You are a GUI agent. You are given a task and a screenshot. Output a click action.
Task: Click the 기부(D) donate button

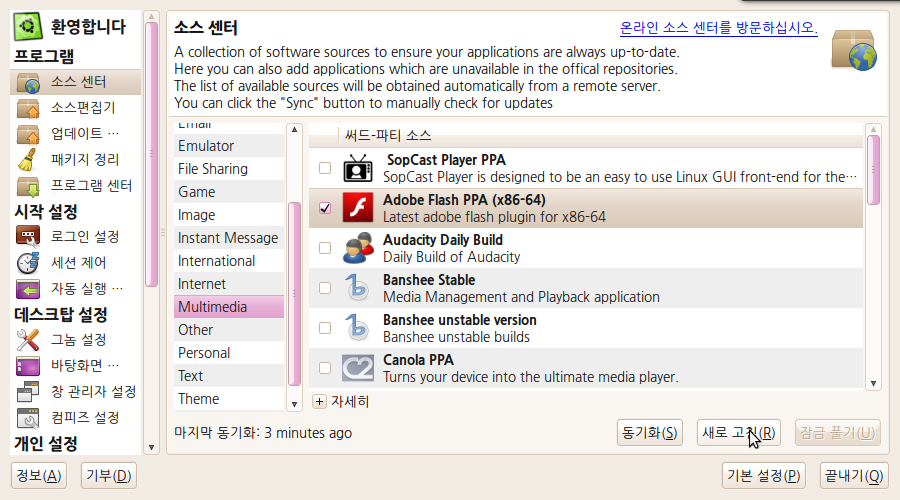108,476
